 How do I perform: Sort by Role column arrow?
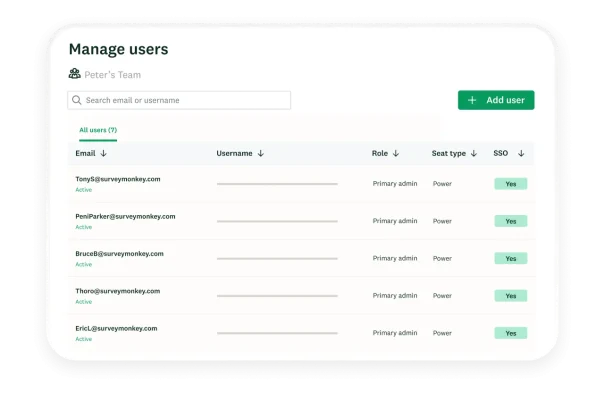tap(396, 153)
